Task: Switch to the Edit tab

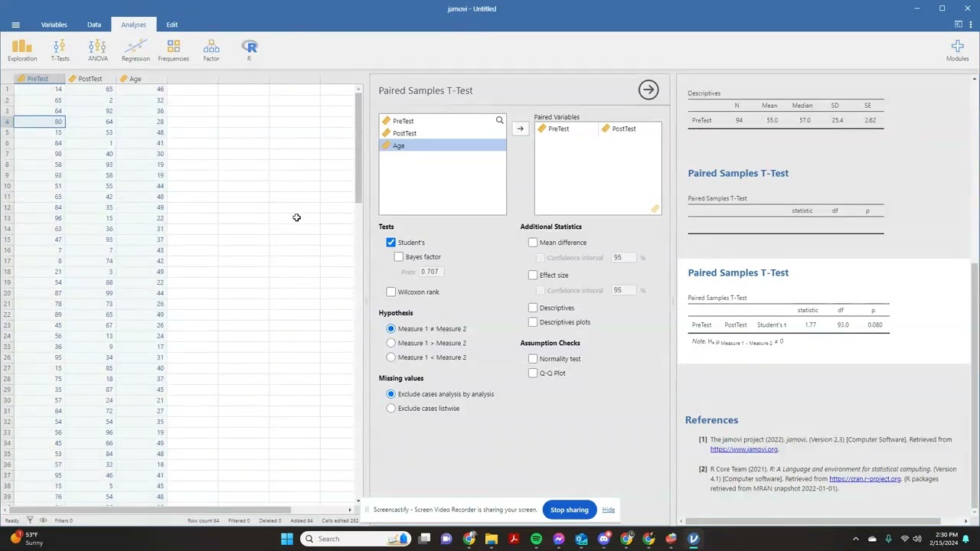Action: 171,24
